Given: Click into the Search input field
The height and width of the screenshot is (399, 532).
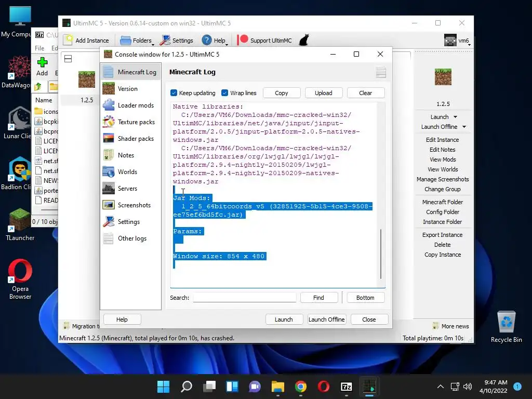Looking at the screenshot, I should 245,298.
